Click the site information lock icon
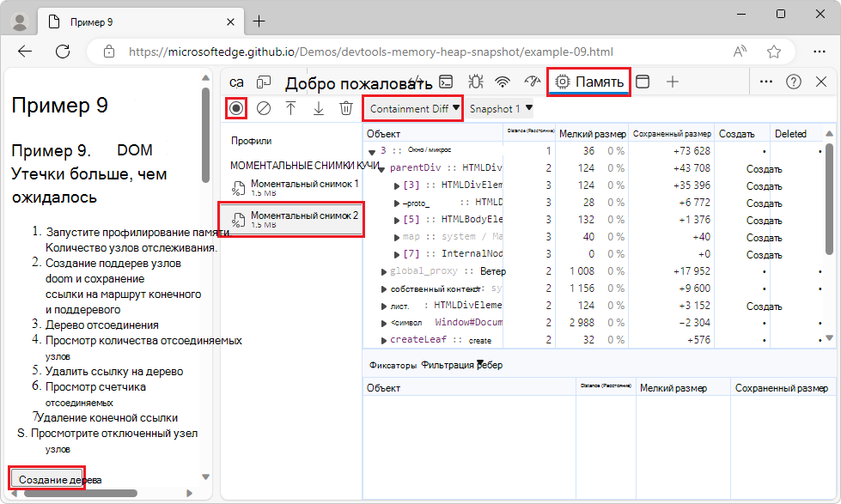 [109, 52]
